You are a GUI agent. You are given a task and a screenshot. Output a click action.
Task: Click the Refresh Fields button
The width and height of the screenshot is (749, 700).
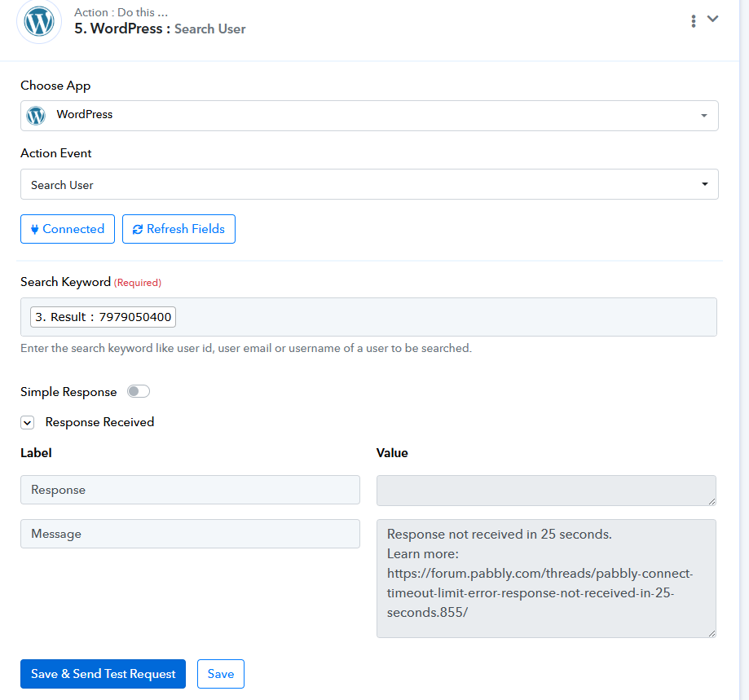point(178,229)
